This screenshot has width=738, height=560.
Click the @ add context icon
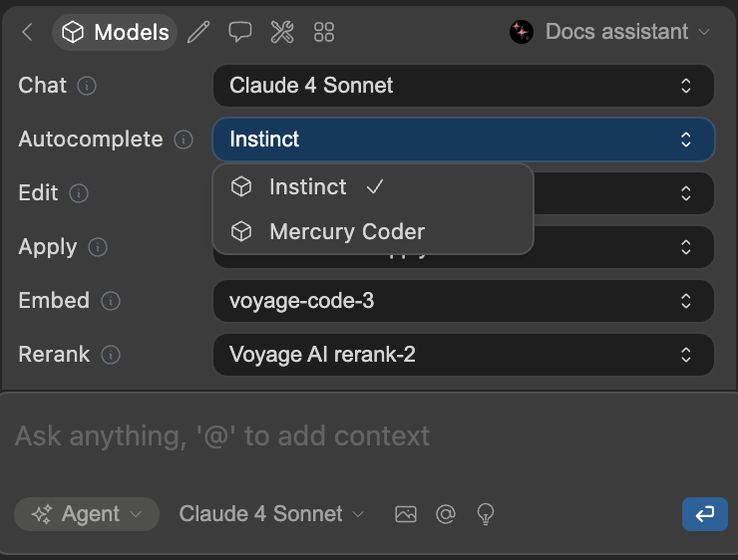point(446,514)
